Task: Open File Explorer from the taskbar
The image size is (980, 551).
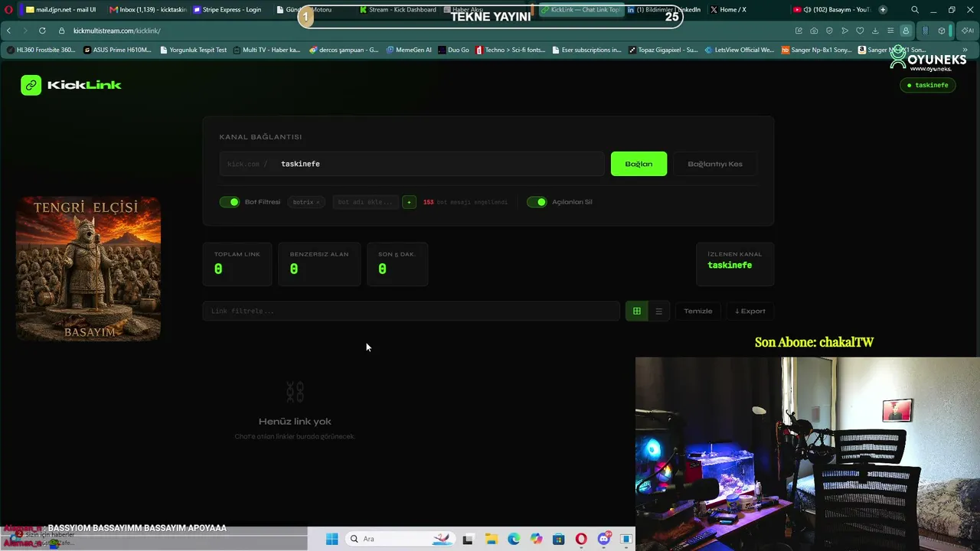Action: pos(491,539)
